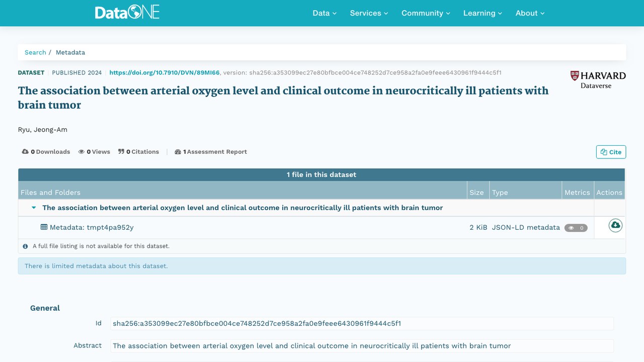Viewport: 644px width, 362px height.
Task: Go back via the Search breadcrumb link
Action: coord(35,52)
